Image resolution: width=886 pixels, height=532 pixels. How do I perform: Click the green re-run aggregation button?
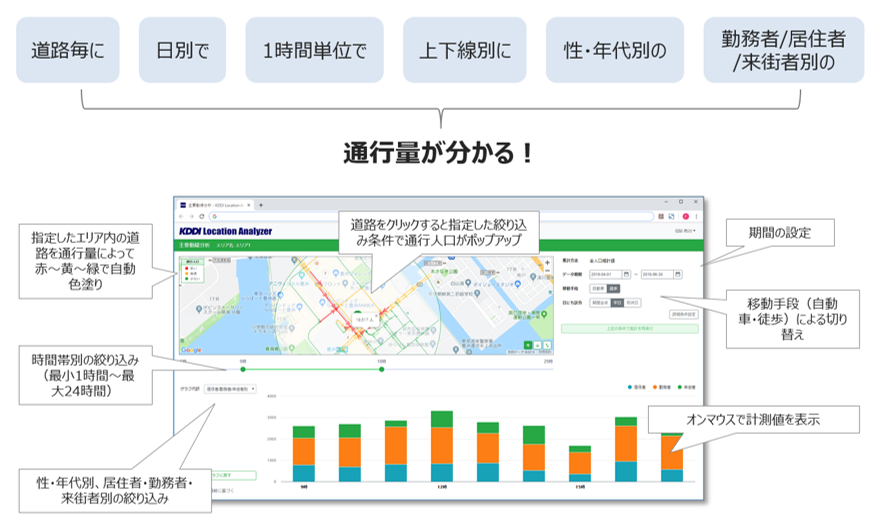629,328
